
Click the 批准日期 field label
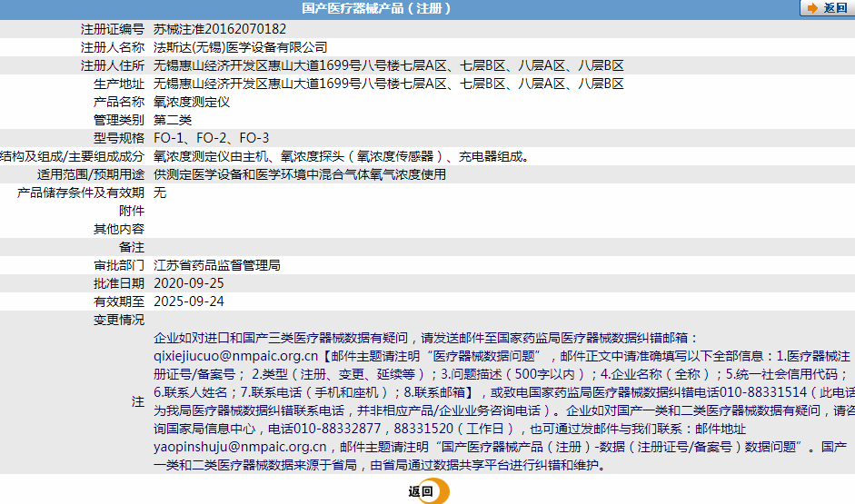pyautogui.click(x=119, y=283)
